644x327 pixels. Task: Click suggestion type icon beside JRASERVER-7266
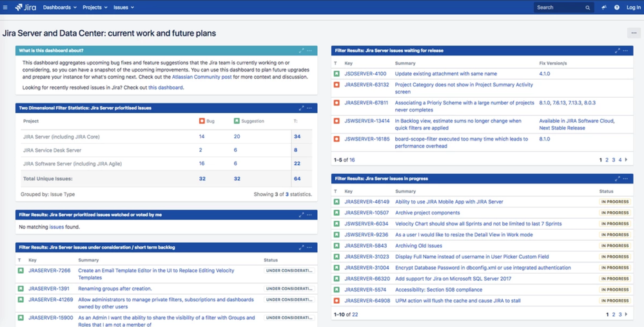click(21, 271)
